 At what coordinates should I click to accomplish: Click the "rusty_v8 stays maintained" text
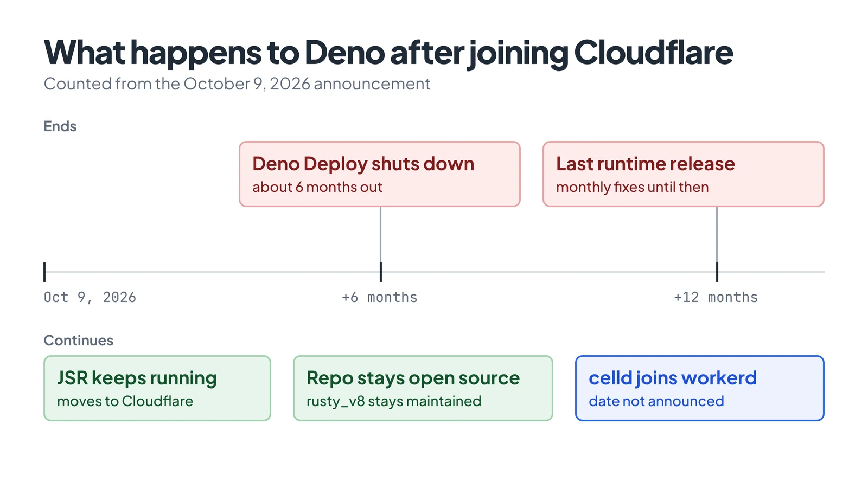394,401
